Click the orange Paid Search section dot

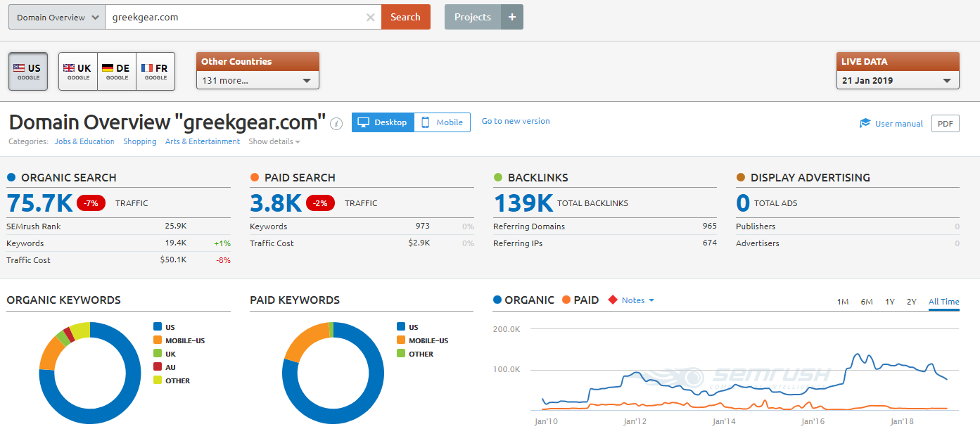tap(255, 177)
